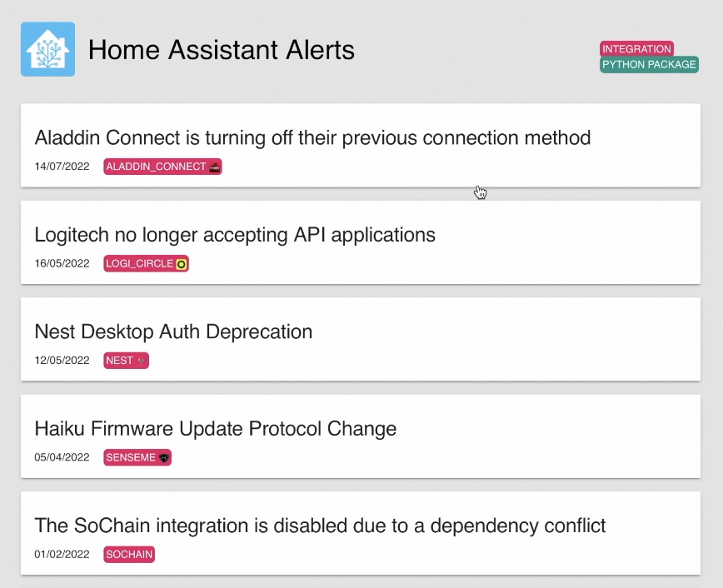This screenshot has height=588, width=723.
Task: Click the Home Assistant Alerts page title
Action: pos(222,50)
